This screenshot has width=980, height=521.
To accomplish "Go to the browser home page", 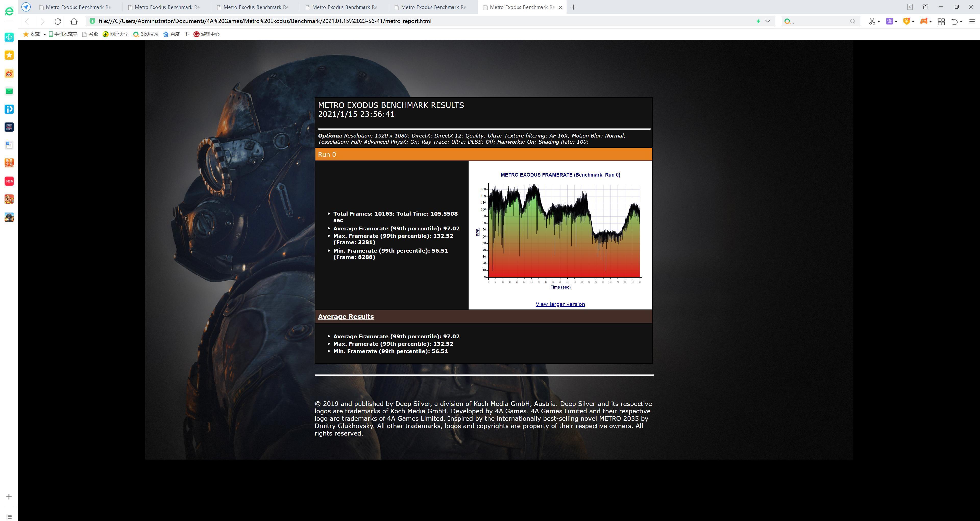I will tap(74, 21).
